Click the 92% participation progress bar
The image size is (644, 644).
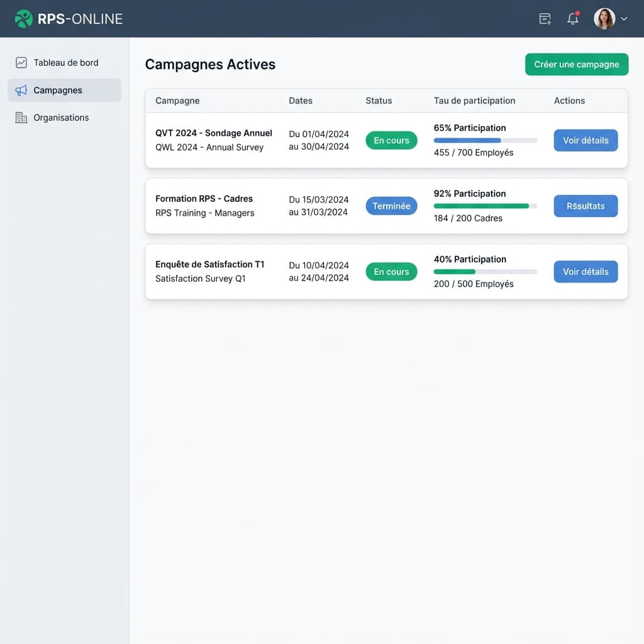pos(485,206)
